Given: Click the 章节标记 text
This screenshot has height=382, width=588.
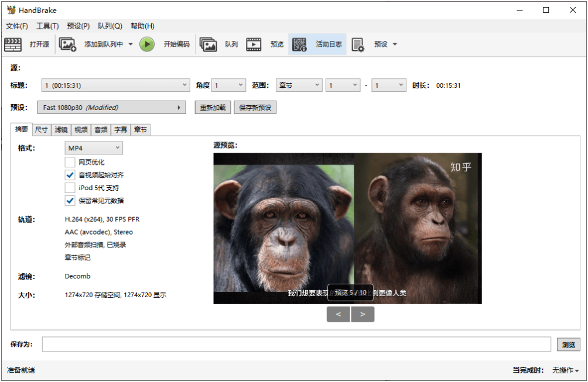Looking at the screenshot, I should (x=77, y=257).
